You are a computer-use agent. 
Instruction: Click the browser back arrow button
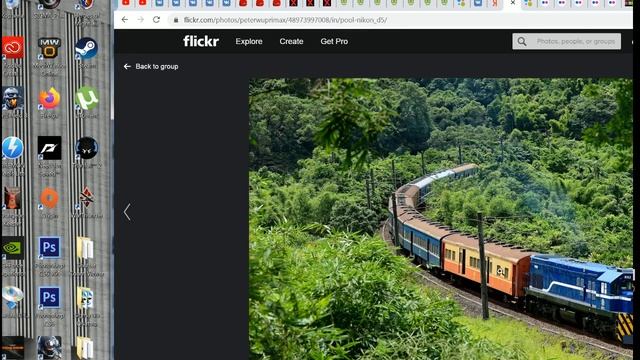point(125,20)
